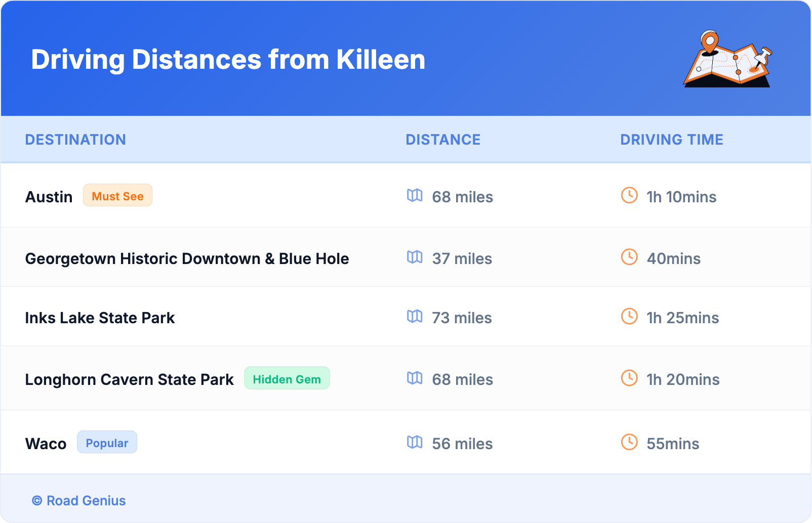812x523 pixels.
Task: Click the Driving Distances from Killeen title
Action: [228, 60]
